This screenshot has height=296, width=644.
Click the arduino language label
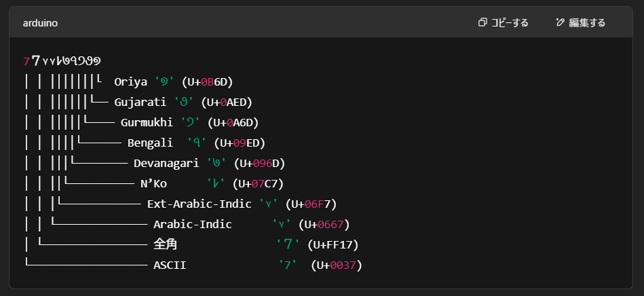40,23
